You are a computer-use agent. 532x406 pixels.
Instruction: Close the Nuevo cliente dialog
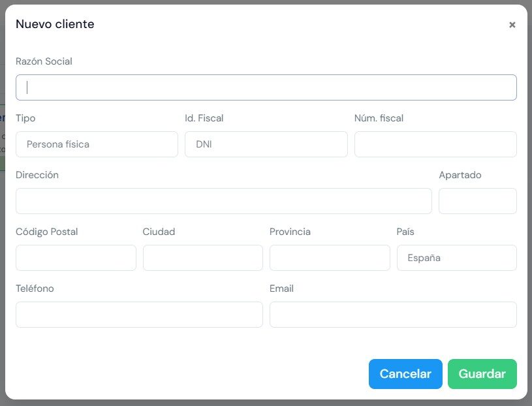click(512, 25)
